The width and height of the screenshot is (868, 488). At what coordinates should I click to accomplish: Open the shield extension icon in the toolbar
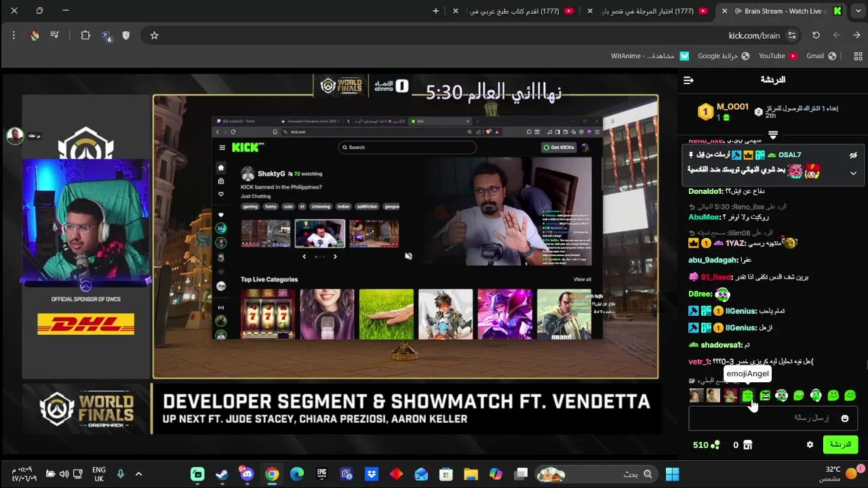[x=126, y=35]
